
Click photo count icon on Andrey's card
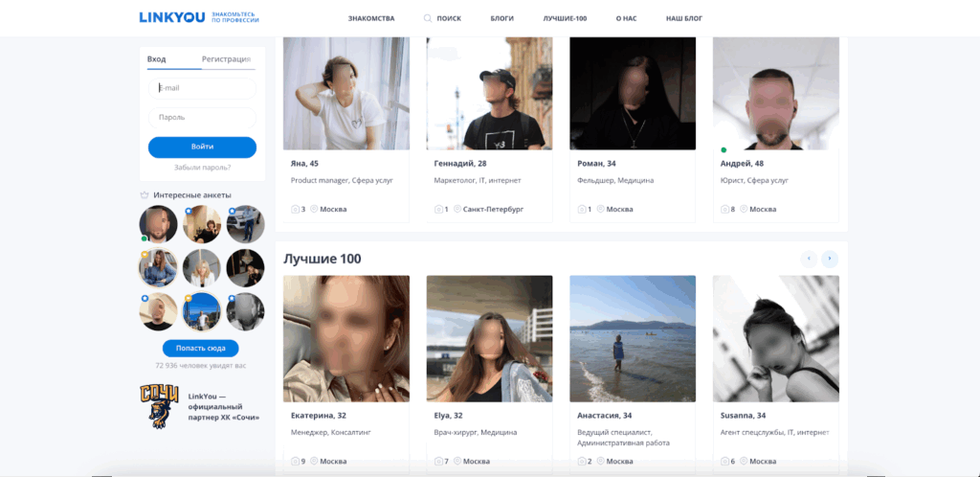coord(724,209)
